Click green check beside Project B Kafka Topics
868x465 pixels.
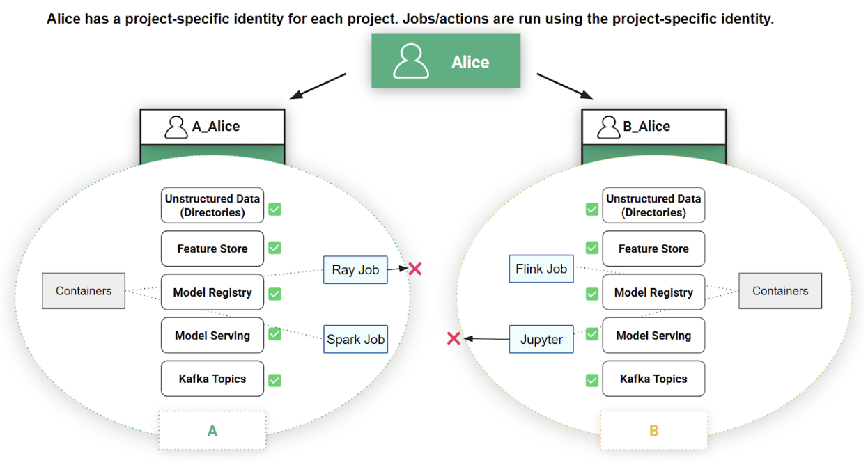591,380
